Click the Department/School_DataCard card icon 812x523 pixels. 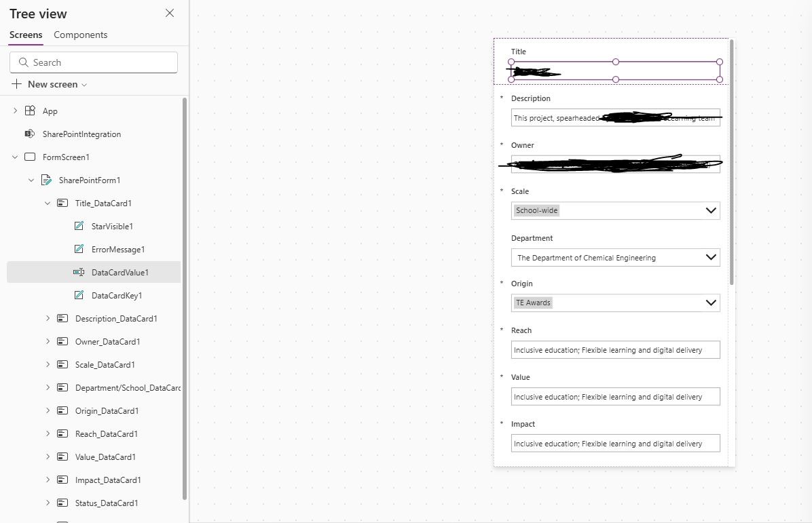point(62,387)
